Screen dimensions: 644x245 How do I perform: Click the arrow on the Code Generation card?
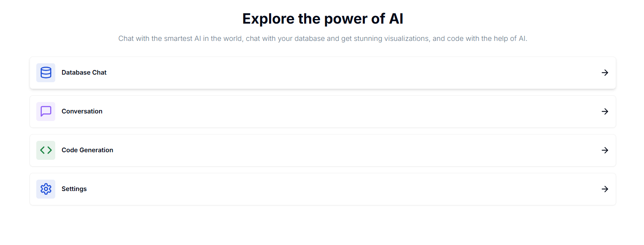click(x=605, y=150)
